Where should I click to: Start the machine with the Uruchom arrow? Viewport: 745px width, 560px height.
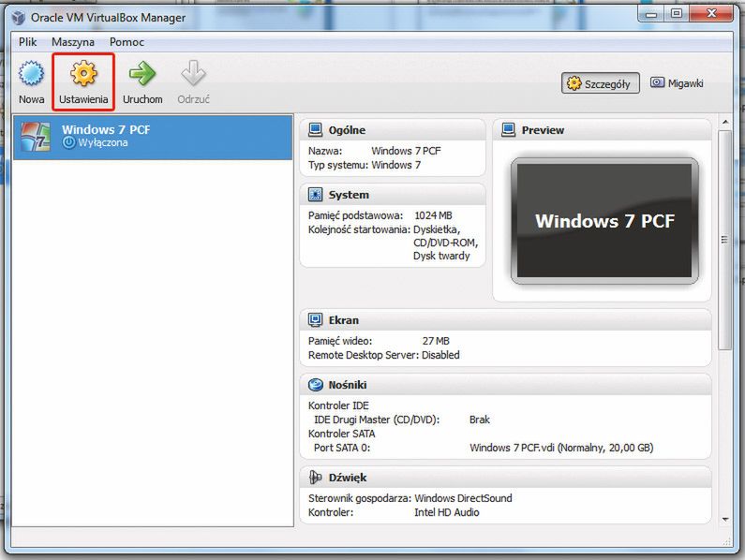pos(142,74)
